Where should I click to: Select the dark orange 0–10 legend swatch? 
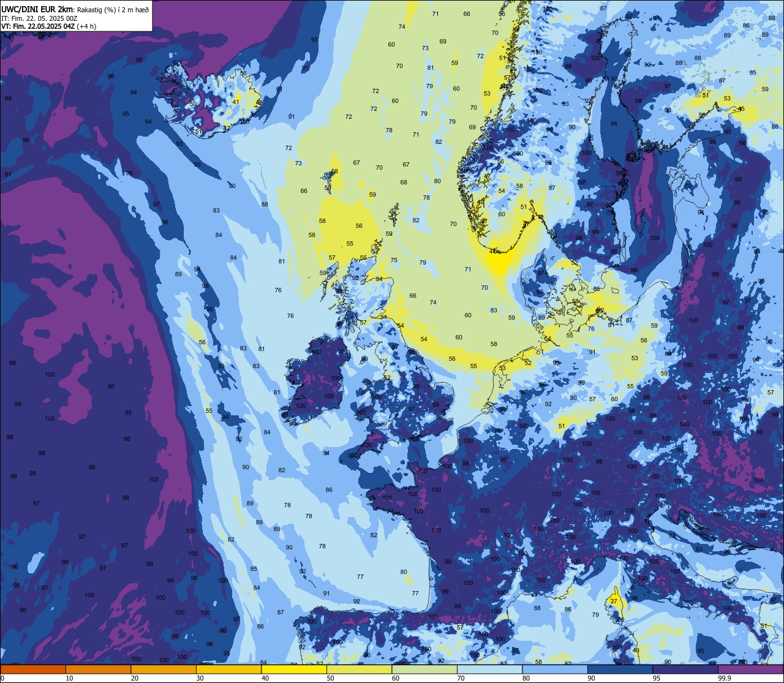(33, 670)
